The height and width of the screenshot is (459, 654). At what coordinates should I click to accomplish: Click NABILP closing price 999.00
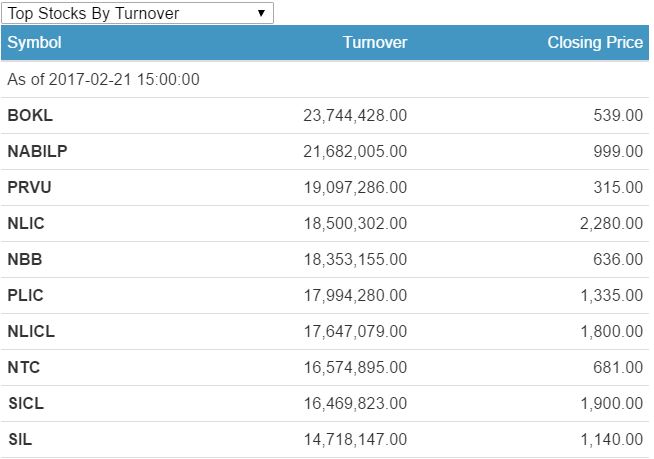click(x=618, y=151)
